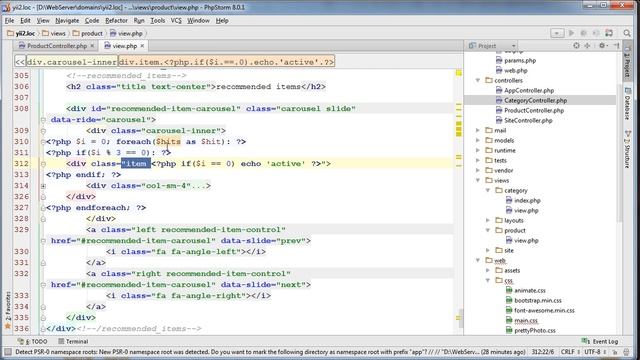Click the 312:22/6 caret position indicator
The height and width of the screenshot is (360, 640).
point(543,352)
